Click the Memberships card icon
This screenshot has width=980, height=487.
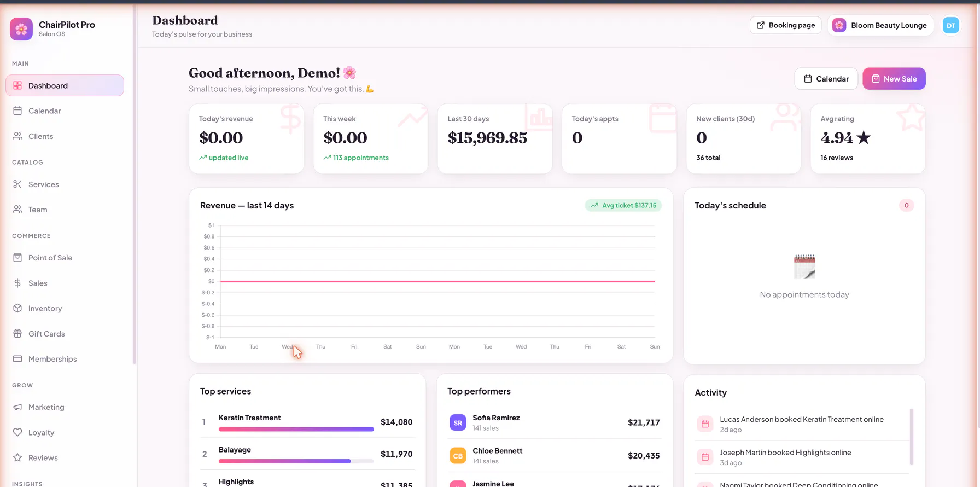17,359
